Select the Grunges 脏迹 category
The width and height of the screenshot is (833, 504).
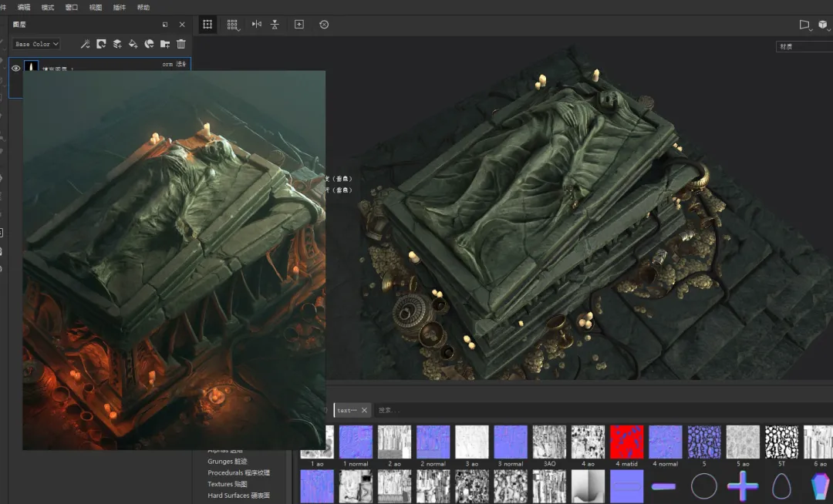(x=228, y=462)
